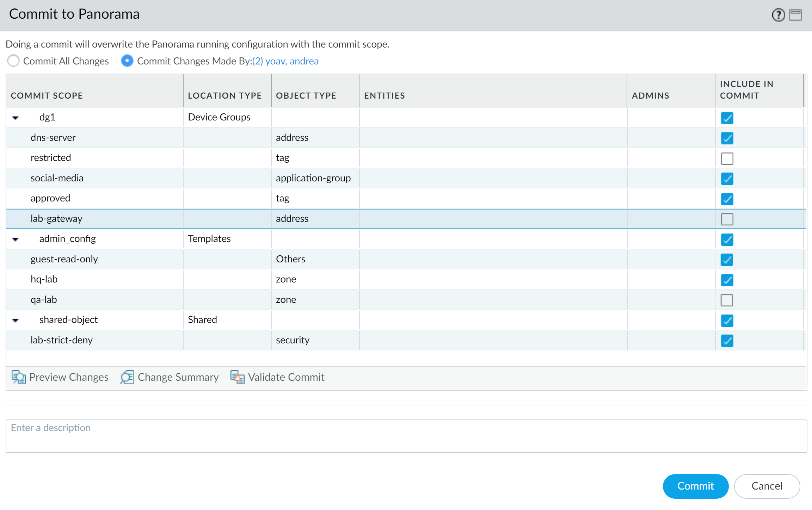The width and height of the screenshot is (812, 510).
Task: Check the restricted tag include checkbox
Action: [727, 158]
